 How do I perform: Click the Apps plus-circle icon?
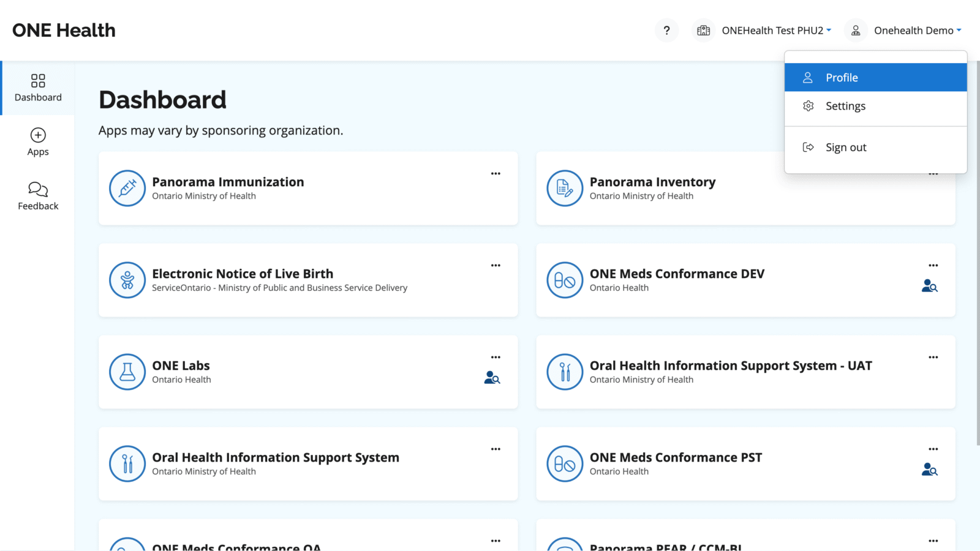pyautogui.click(x=38, y=135)
